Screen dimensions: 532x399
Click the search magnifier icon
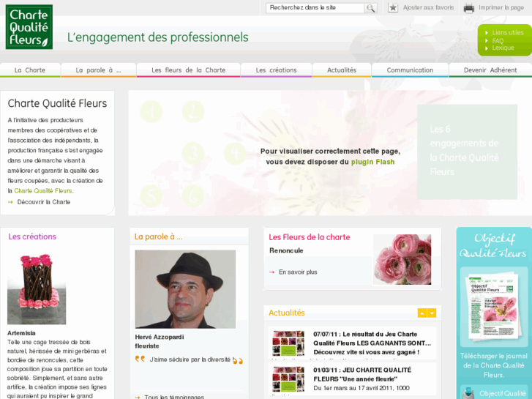click(x=370, y=8)
